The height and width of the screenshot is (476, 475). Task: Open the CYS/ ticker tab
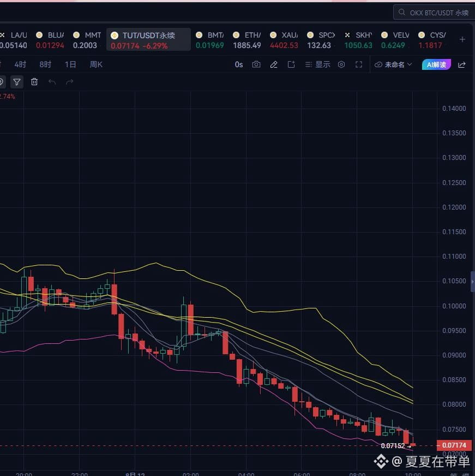(432, 40)
